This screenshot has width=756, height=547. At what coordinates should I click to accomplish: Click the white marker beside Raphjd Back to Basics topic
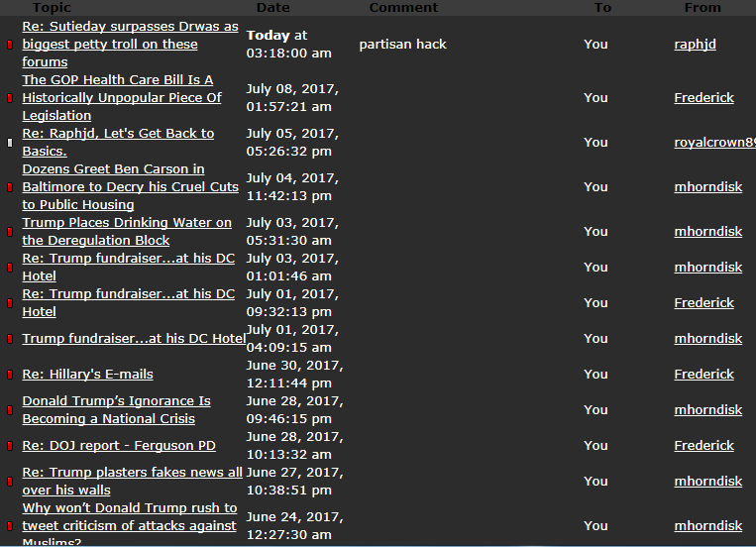point(10,143)
